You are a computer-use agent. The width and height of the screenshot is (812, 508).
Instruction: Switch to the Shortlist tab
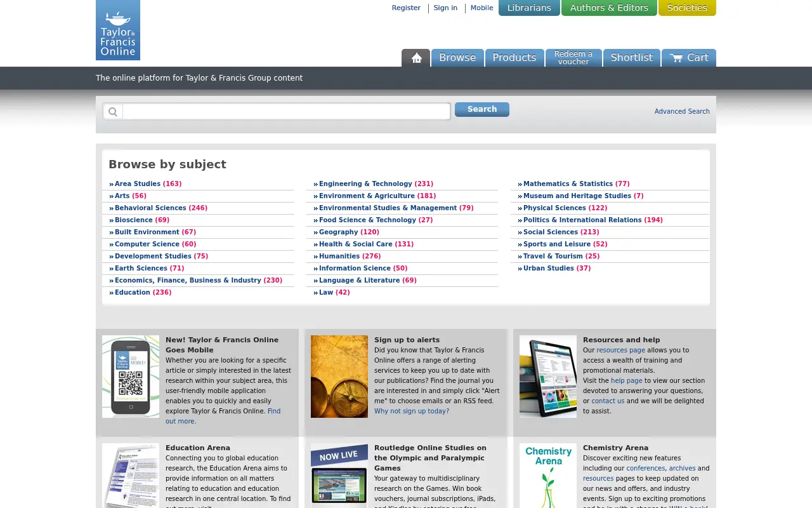pos(632,58)
